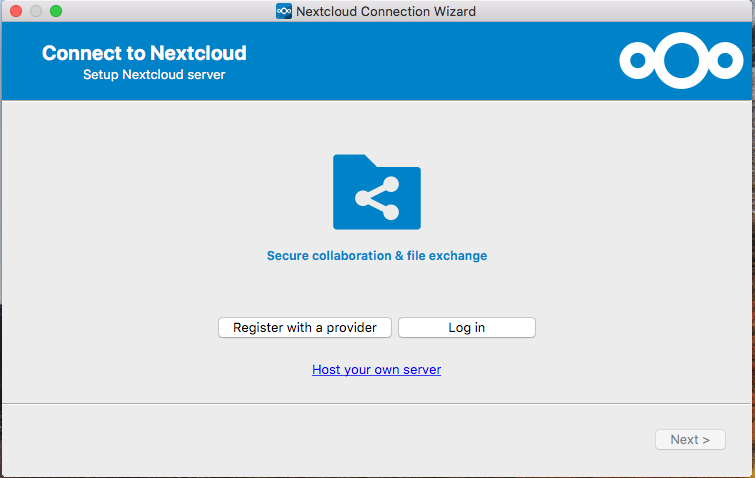Viewport: 755px width, 478px height.
Task: Click the greyed-out Next > button
Action: [x=690, y=439]
